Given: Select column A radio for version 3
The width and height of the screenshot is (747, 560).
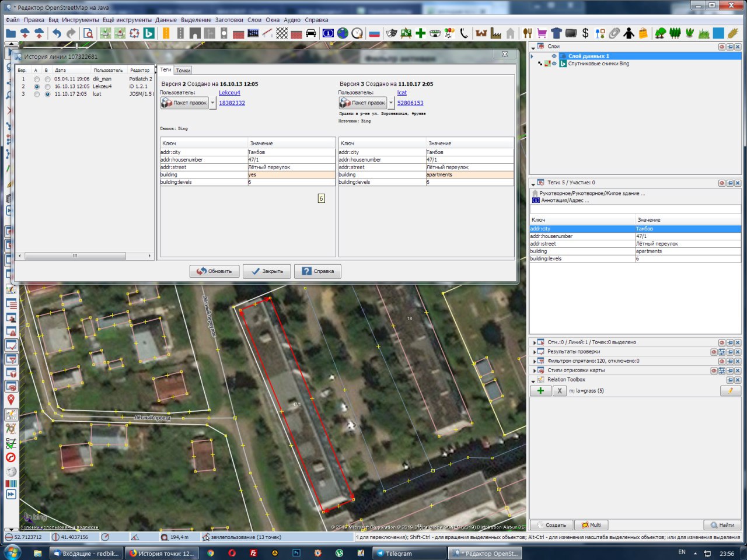Looking at the screenshot, I should (x=37, y=94).
